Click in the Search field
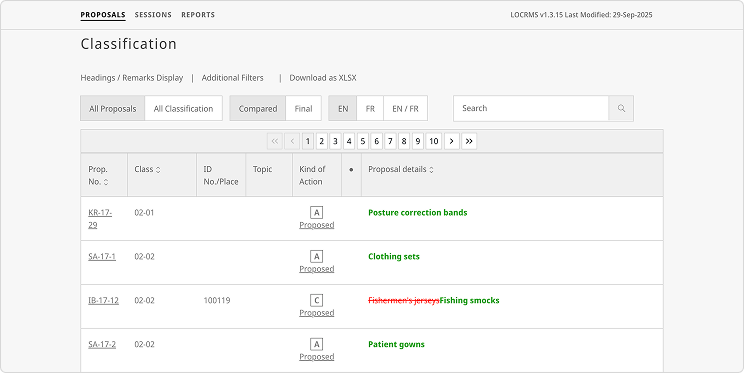The height and width of the screenshot is (373, 744). [x=531, y=108]
